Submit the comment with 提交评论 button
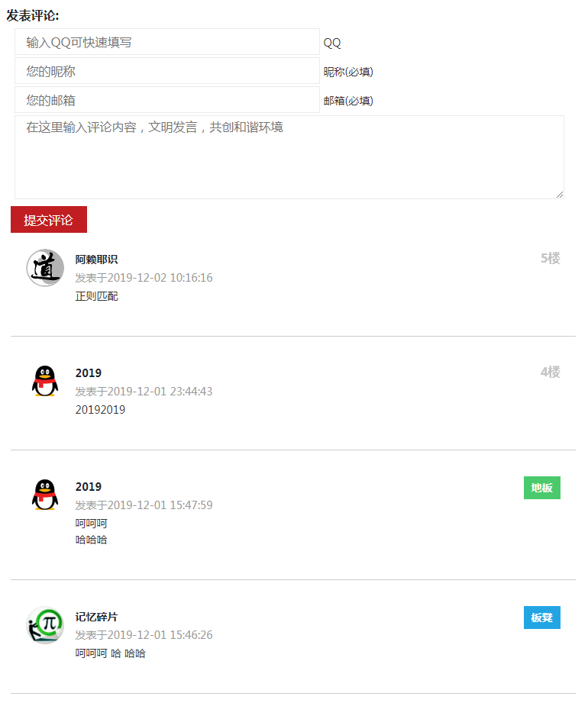588x716 pixels. click(x=49, y=220)
